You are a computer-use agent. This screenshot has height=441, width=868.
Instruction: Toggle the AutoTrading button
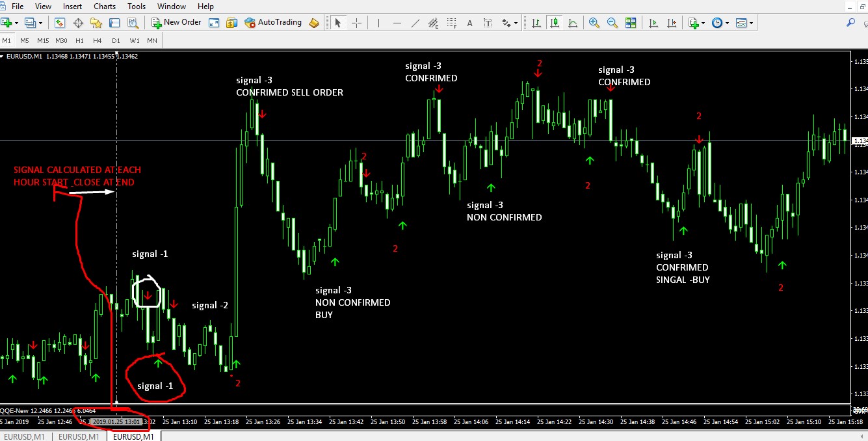click(273, 22)
